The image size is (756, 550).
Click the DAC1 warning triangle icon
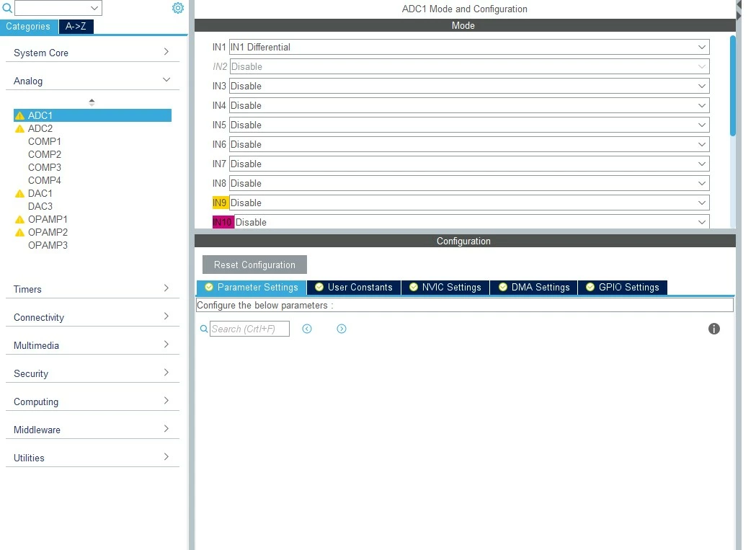tap(19, 193)
